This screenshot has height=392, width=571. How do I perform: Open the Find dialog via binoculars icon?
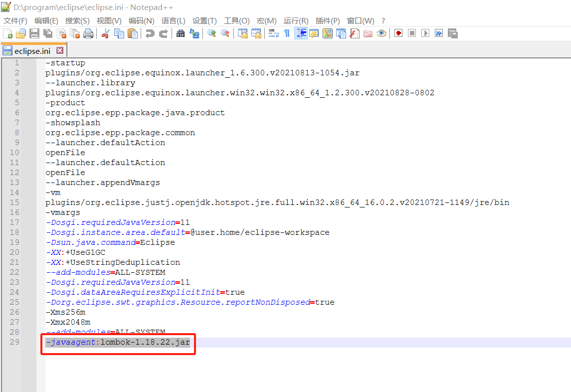coord(181,33)
